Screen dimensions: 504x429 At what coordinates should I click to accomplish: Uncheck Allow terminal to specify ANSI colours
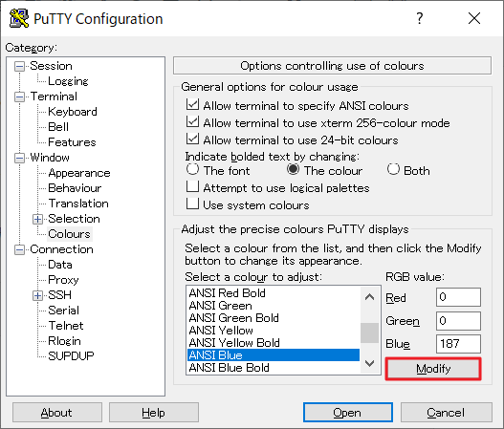click(x=192, y=105)
